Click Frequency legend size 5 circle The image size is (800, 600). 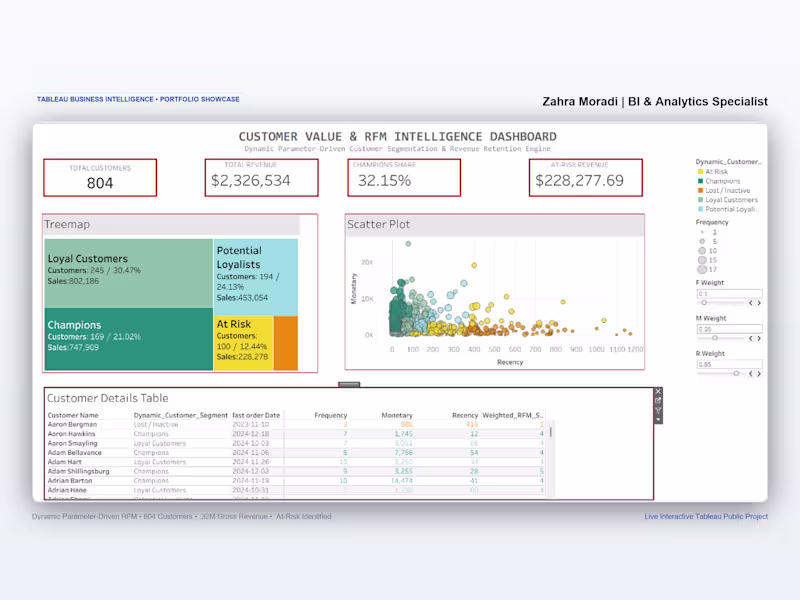click(x=702, y=241)
